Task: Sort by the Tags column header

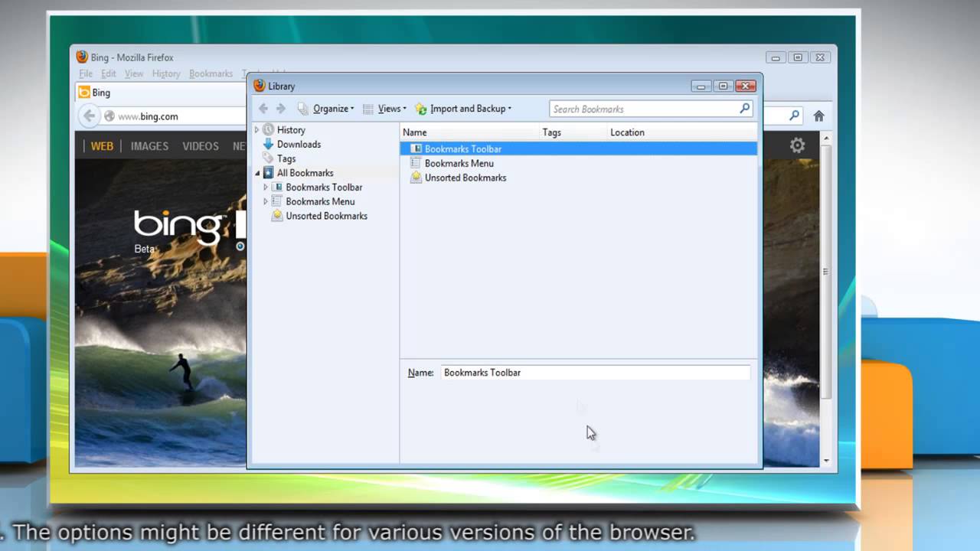Action: pyautogui.click(x=573, y=132)
